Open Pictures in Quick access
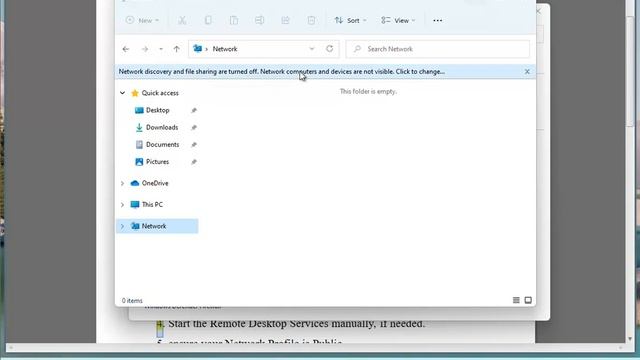This screenshot has height=360, width=640. pyautogui.click(x=157, y=162)
